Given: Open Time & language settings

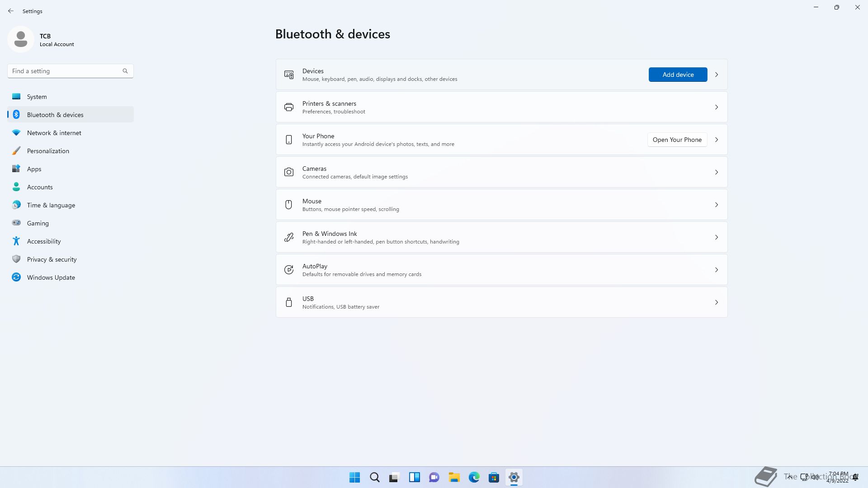Looking at the screenshot, I should coord(71,205).
